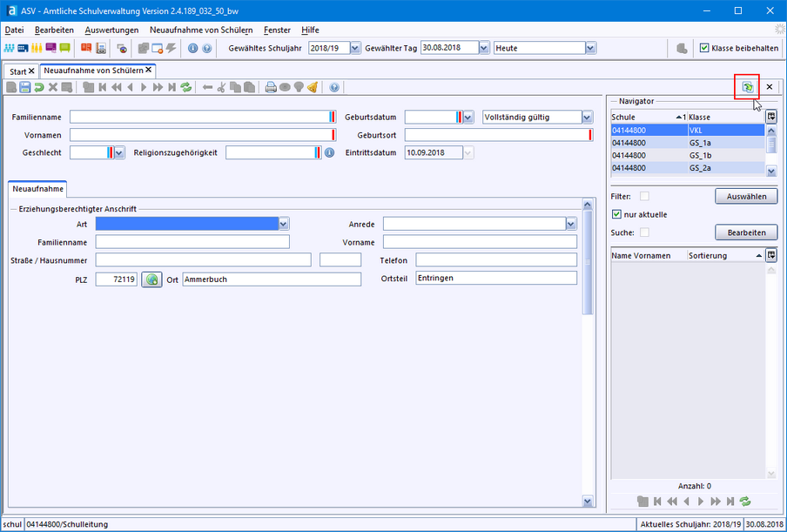The height and width of the screenshot is (532, 787).
Task: Click the red-boxed green navigator toggle icon
Action: (747, 87)
